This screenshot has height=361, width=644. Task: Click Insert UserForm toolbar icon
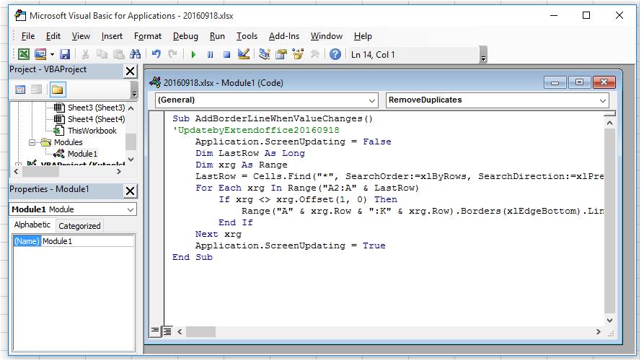tap(40, 54)
